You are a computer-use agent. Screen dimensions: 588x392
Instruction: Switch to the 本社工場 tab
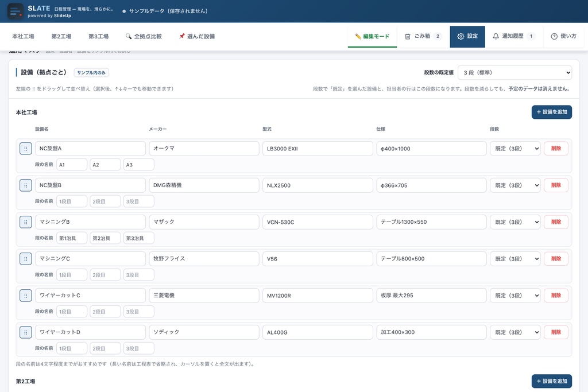(23, 36)
